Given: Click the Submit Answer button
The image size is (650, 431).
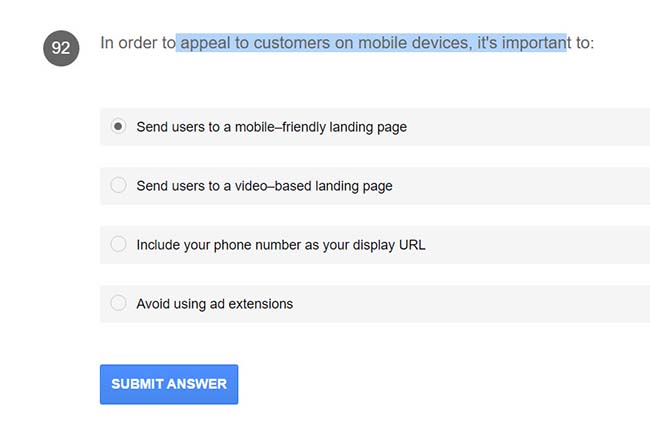Looking at the screenshot, I should pyautogui.click(x=169, y=384).
